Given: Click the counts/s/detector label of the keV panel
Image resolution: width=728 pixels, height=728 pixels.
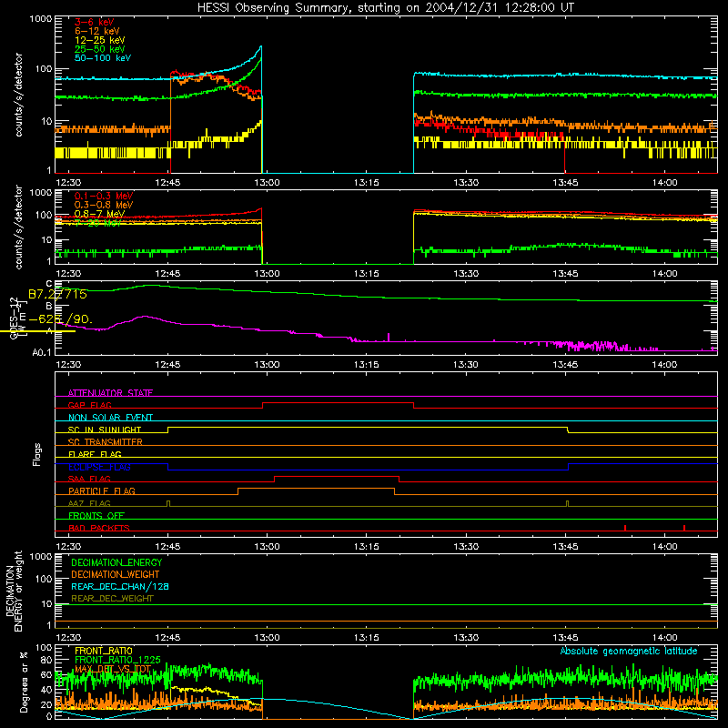Looking at the screenshot, I should [18, 95].
